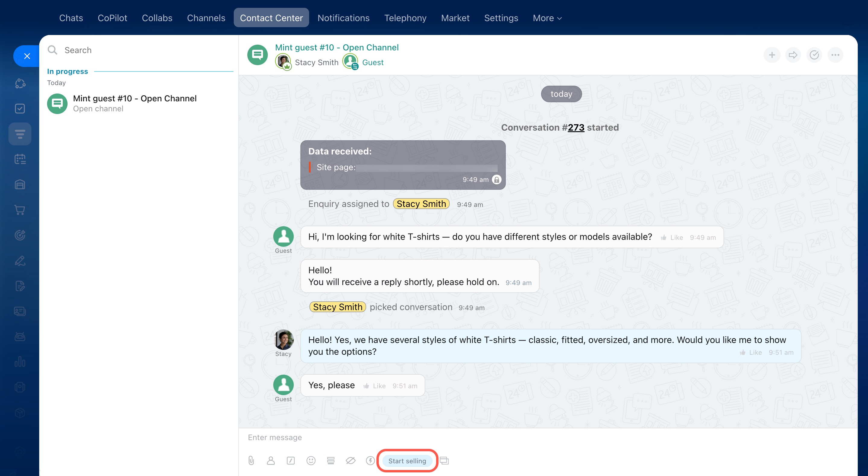Click the Enter message input field
The height and width of the screenshot is (476, 868).
[x=472, y=437]
